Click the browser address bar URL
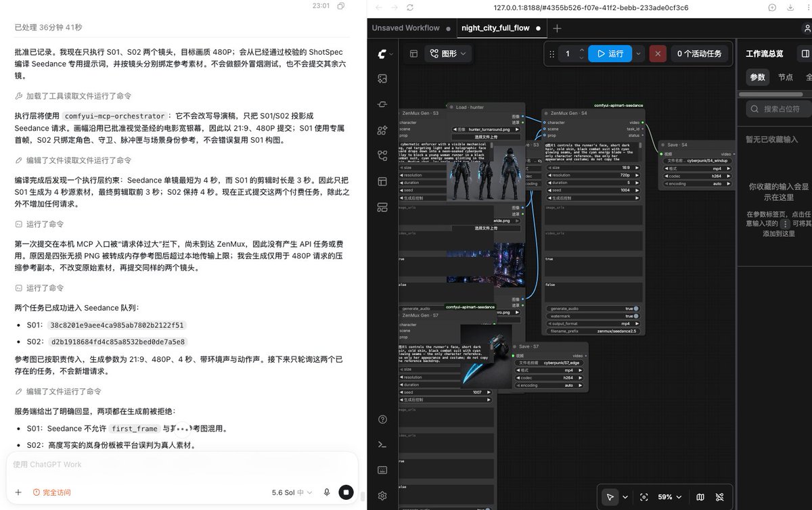 pyautogui.click(x=591, y=7)
